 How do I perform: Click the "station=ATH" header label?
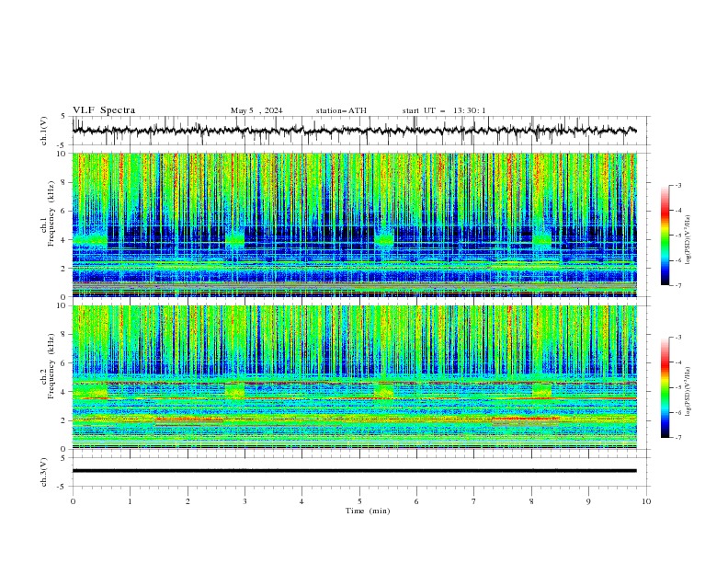341,110
